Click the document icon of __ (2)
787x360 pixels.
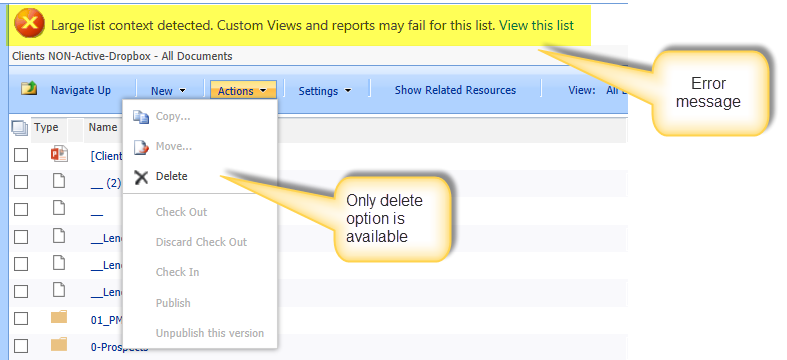[59, 181]
